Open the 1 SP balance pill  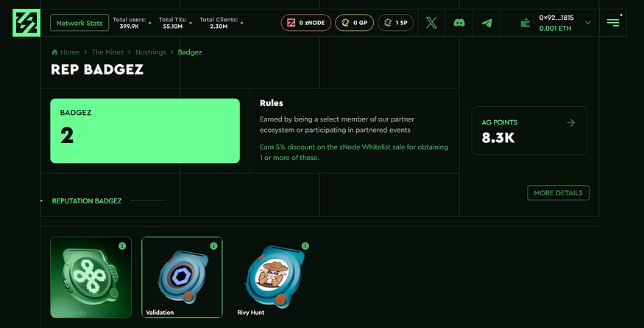click(395, 23)
